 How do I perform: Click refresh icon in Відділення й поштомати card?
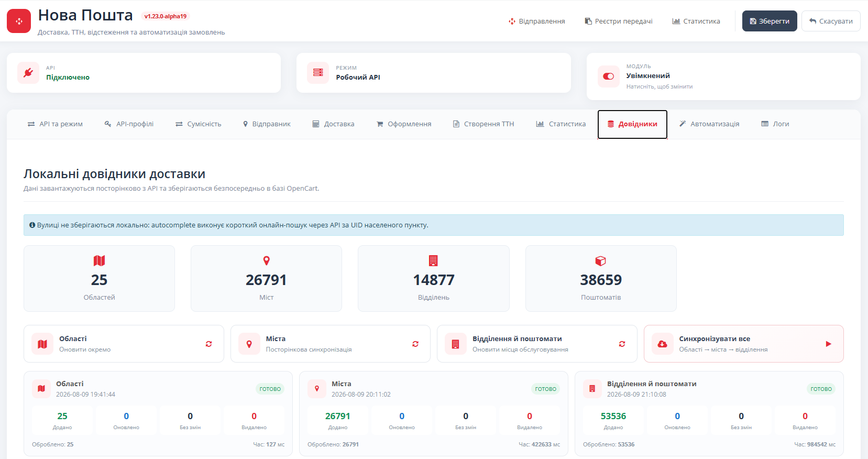click(622, 344)
